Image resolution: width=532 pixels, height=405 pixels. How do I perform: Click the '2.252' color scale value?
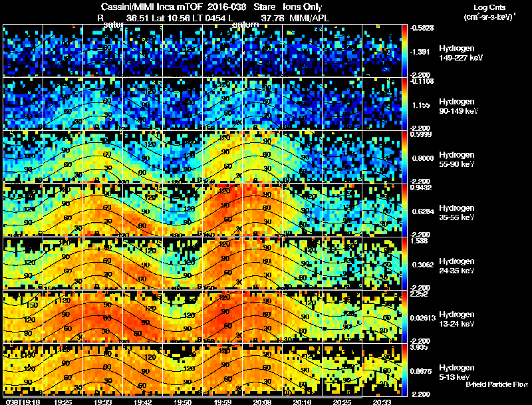pos(419,294)
